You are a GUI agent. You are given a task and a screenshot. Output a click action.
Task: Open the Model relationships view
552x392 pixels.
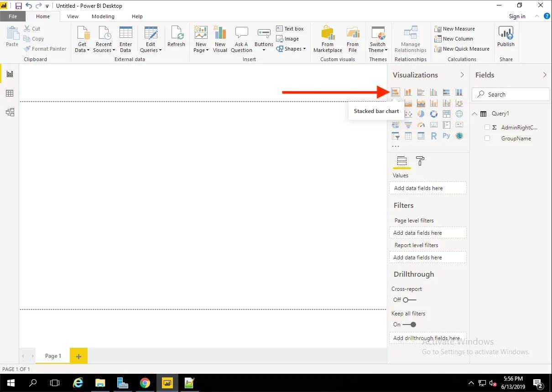click(x=10, y=112)
